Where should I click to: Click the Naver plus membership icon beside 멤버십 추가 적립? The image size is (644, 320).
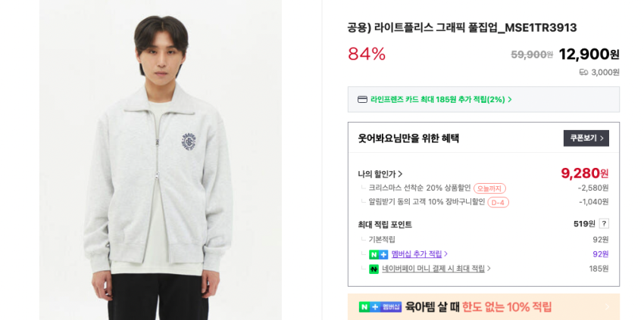pos(378,254)
